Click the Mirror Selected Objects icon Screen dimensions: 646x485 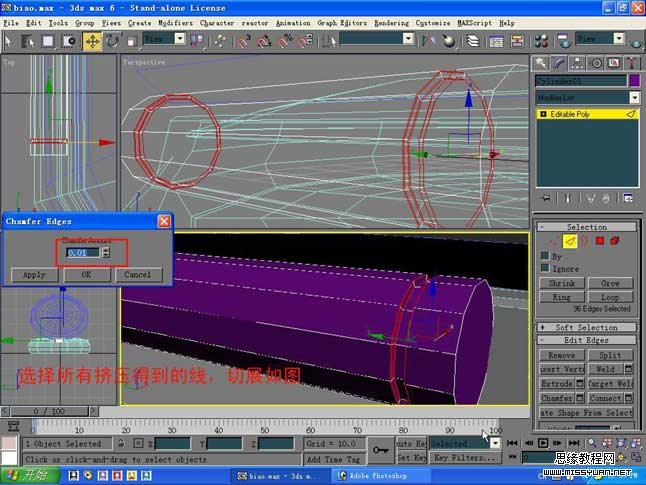pyautogui.click(x=428, y=41)
